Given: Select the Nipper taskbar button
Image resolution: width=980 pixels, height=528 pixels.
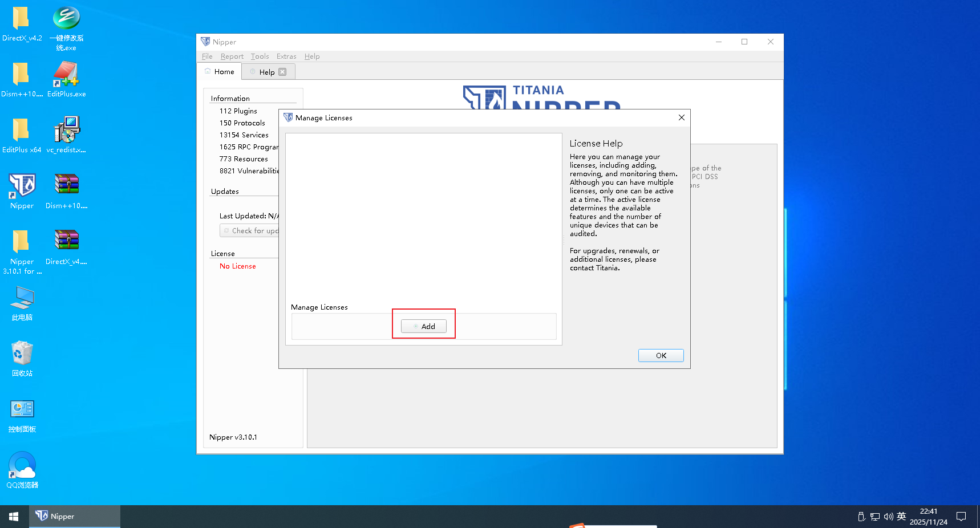Looking at the screenshot, I should 74,517.
